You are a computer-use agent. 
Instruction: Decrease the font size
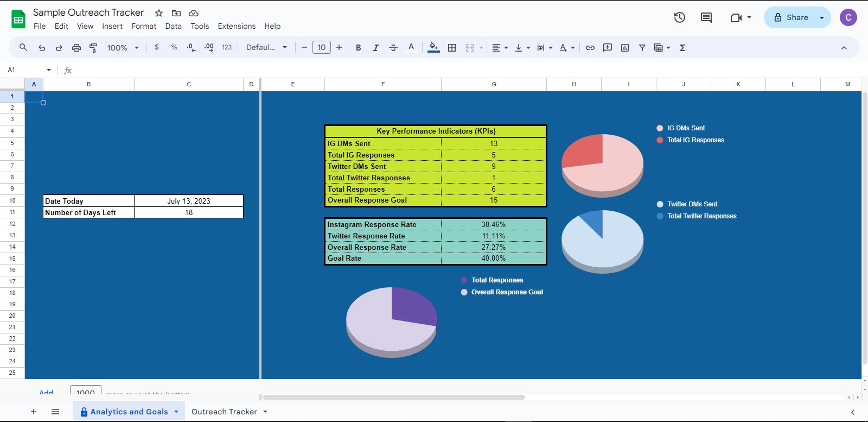pos(304,48)
